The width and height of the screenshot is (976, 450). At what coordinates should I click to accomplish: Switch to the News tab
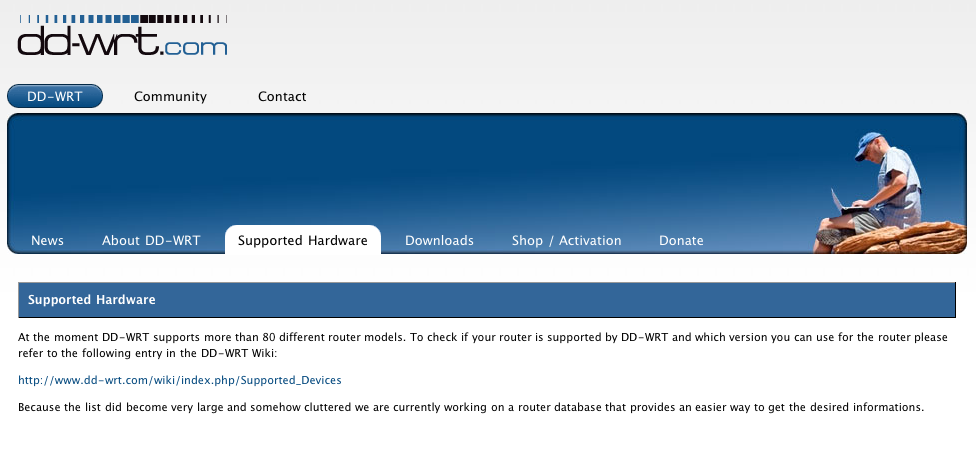pos(47,240)
